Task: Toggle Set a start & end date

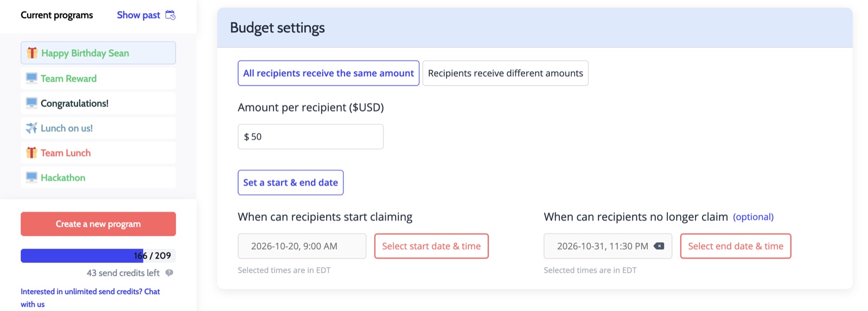Action: (x=290, y=183)
